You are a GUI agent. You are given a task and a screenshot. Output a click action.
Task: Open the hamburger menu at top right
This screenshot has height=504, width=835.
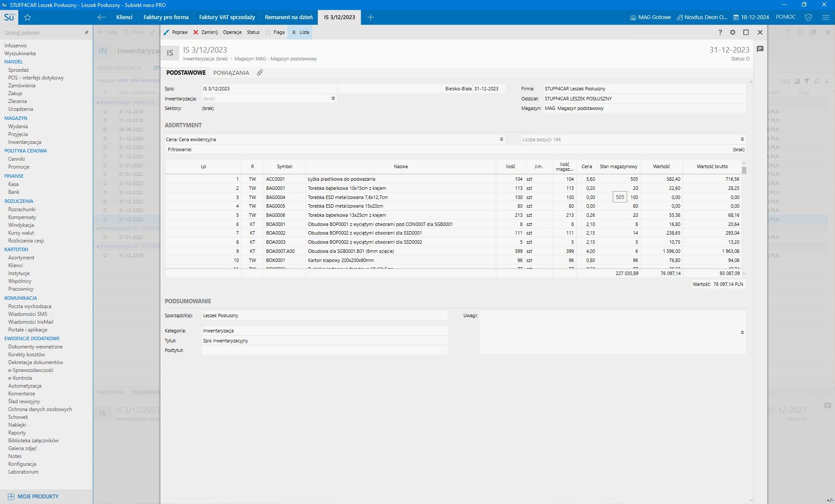[x=826, y=17]
